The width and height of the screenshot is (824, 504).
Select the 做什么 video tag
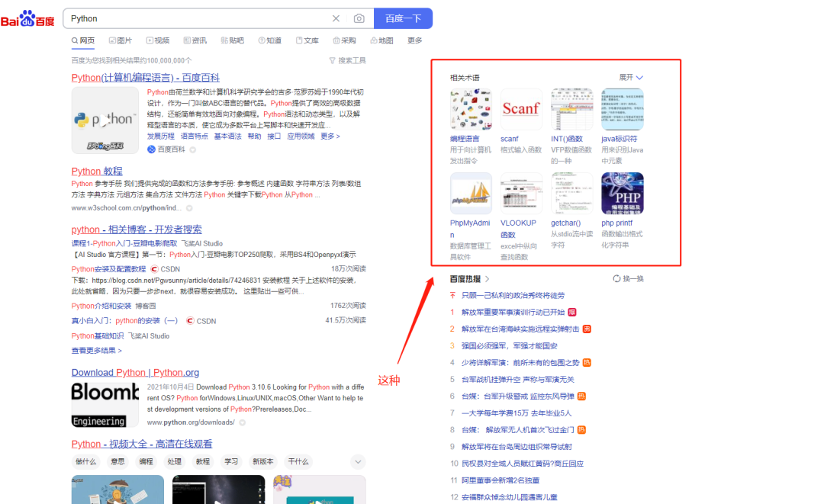85,461
